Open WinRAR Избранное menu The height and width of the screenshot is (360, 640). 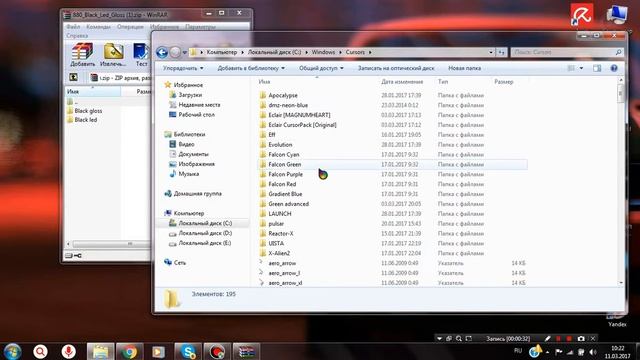tap(164, 27)
